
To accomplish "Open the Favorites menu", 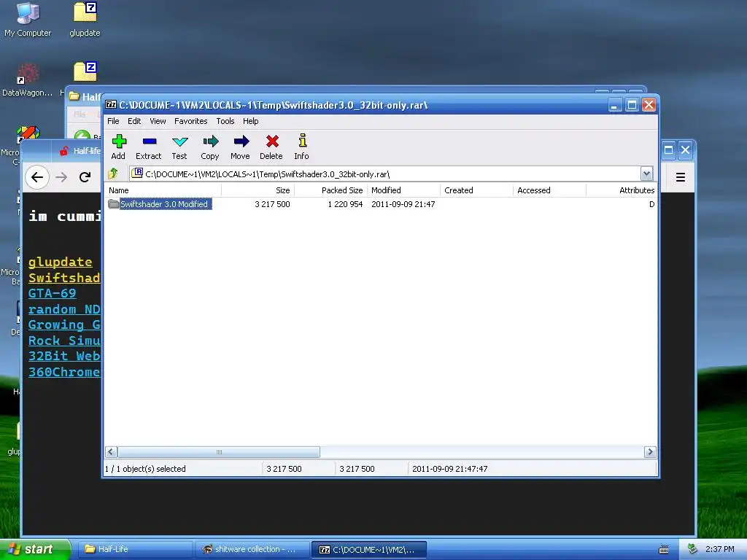I will point(190,121).
